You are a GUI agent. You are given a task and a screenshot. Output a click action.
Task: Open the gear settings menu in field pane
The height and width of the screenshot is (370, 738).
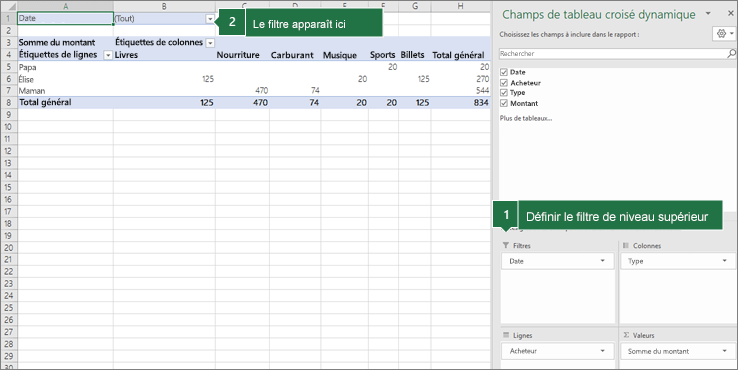coord(724,34)
